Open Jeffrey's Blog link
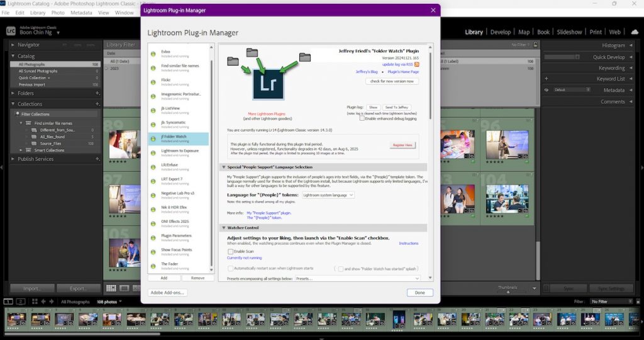Viewport: 644px width, 340px height. click(367, 72)
